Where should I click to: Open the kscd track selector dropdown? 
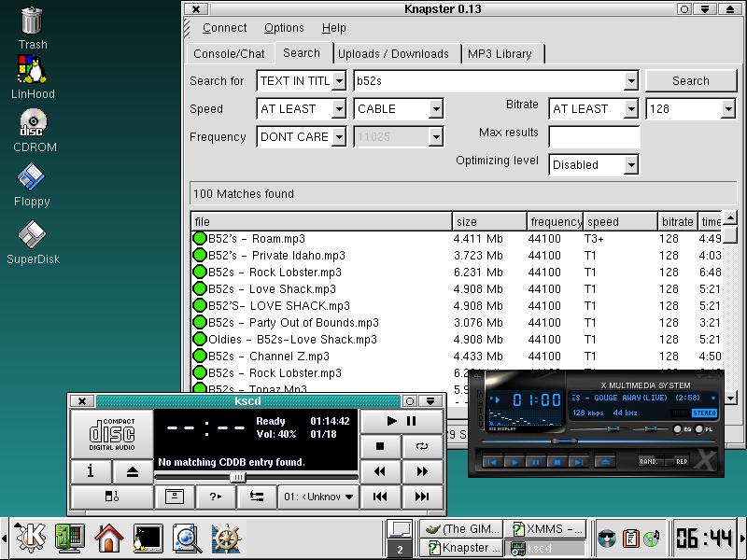coord(318,497)
